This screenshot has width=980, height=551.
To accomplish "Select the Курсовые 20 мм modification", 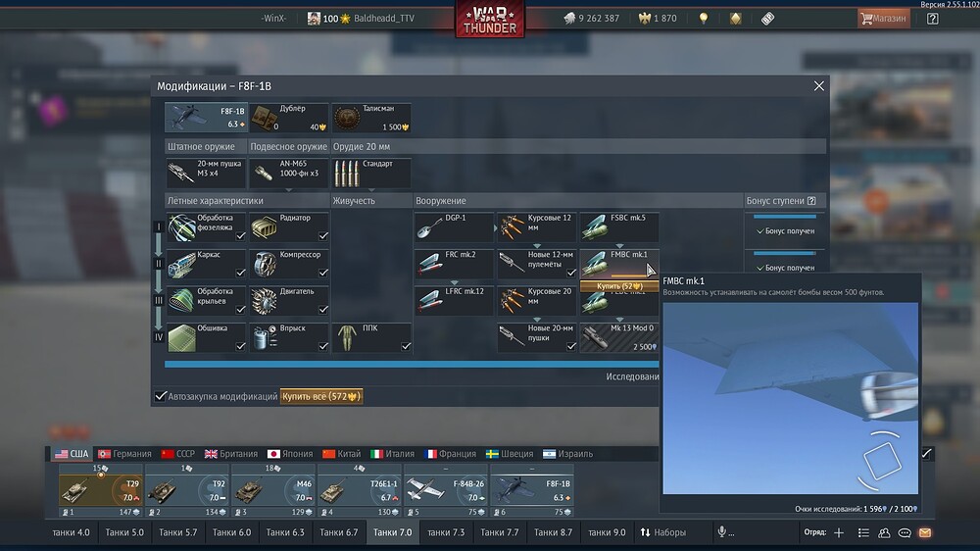I will (536, 301).
